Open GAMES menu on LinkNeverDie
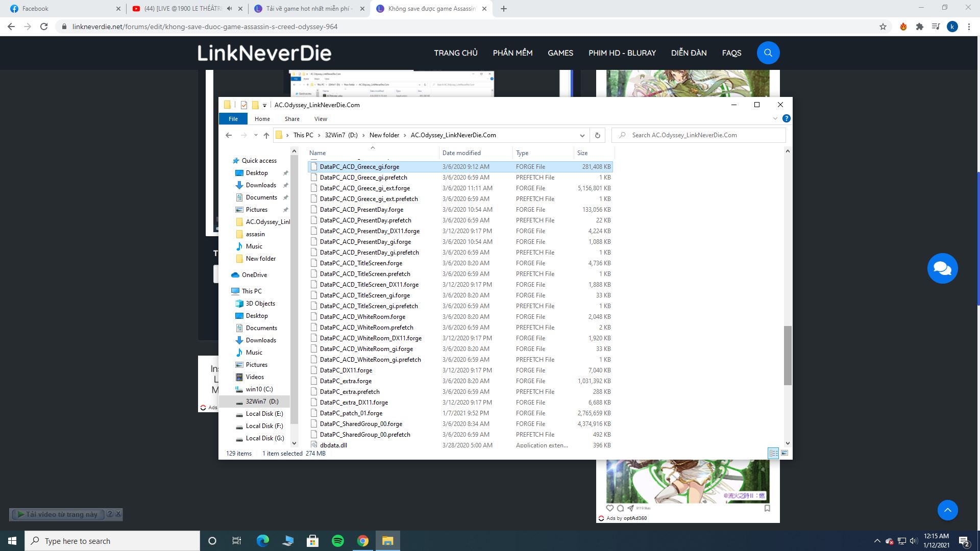The width and height of the screenshot is (980, 551). coord(560,53)
